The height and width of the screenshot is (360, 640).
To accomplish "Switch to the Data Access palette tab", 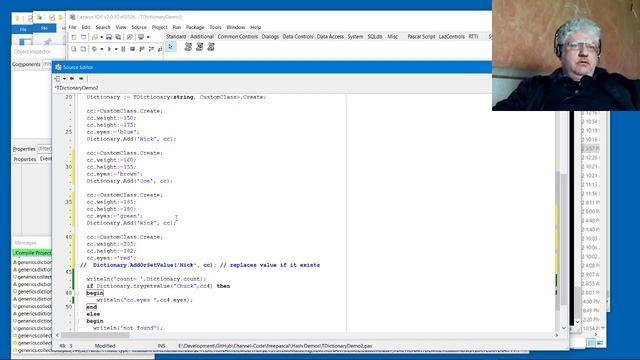I will click(330, 37).
